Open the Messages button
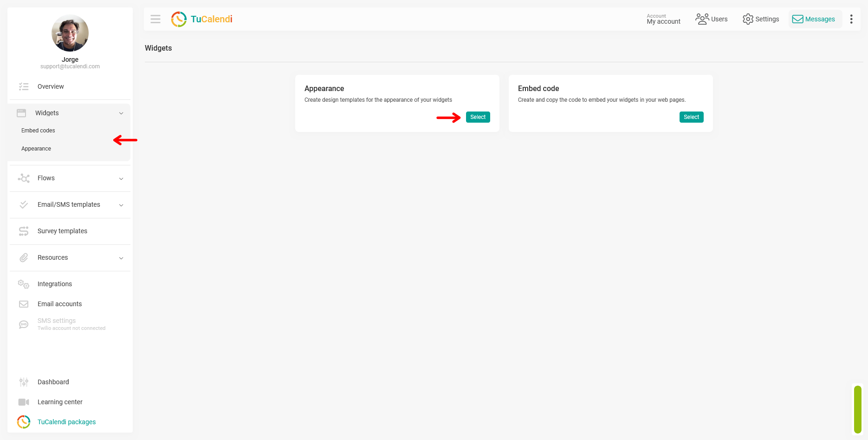 coord(815,19)
